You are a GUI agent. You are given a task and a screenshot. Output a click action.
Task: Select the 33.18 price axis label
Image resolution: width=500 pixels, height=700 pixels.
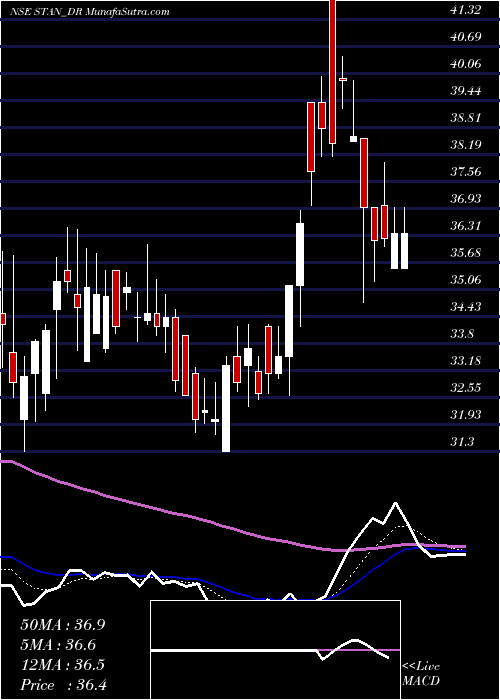[x=466, y=361]
